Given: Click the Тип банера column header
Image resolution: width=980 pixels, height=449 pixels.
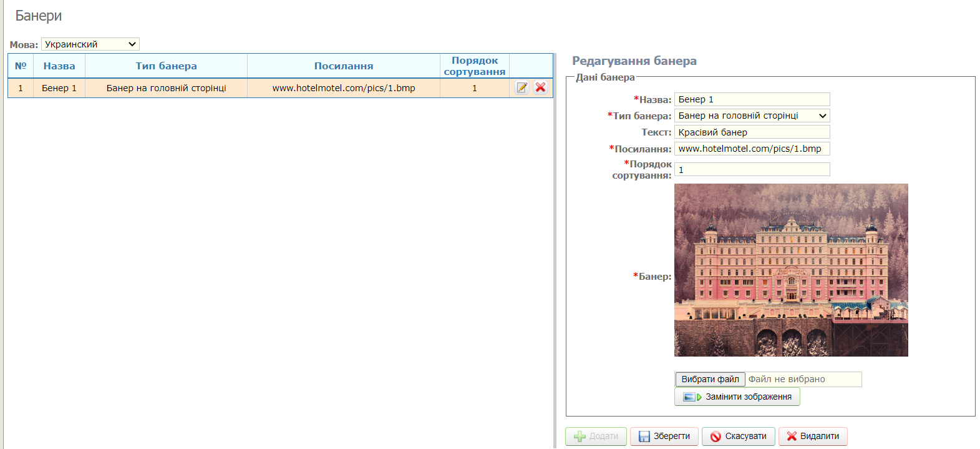Looking at the screenshot, I should click(166, 66).
